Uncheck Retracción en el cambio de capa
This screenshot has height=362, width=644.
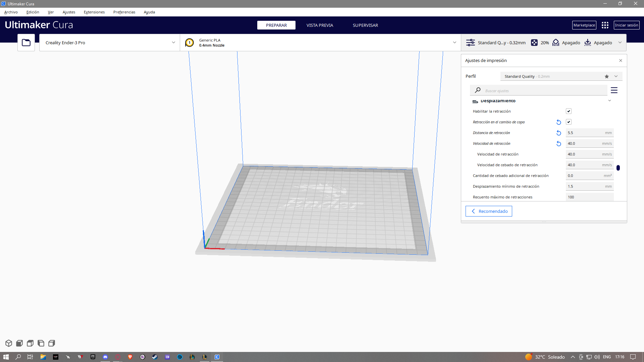pyautogui.click(x=569, y=122)
